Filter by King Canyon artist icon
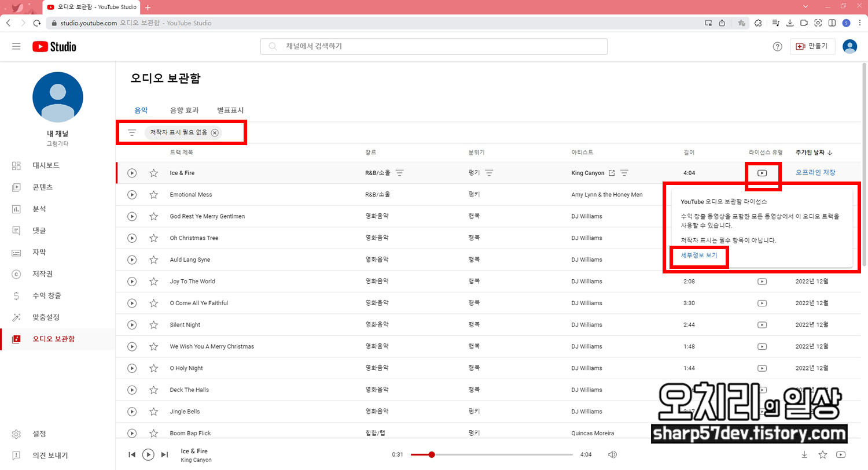 click(x=624, y=173)
